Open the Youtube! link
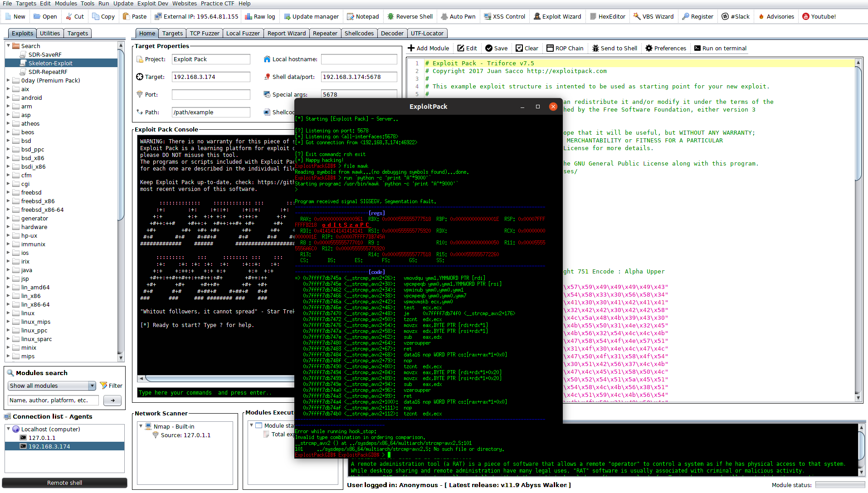 pyautogui.click(x=819, y=16)
